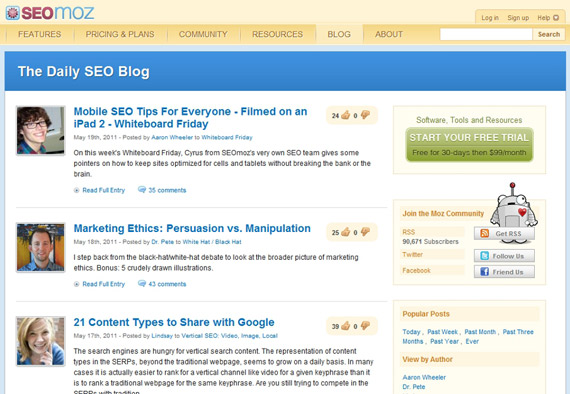Image resolution: width=570 pixels, height=394 pixels.
Task: Thumbs down the 21 Content Types post
Action: (365, 326)
